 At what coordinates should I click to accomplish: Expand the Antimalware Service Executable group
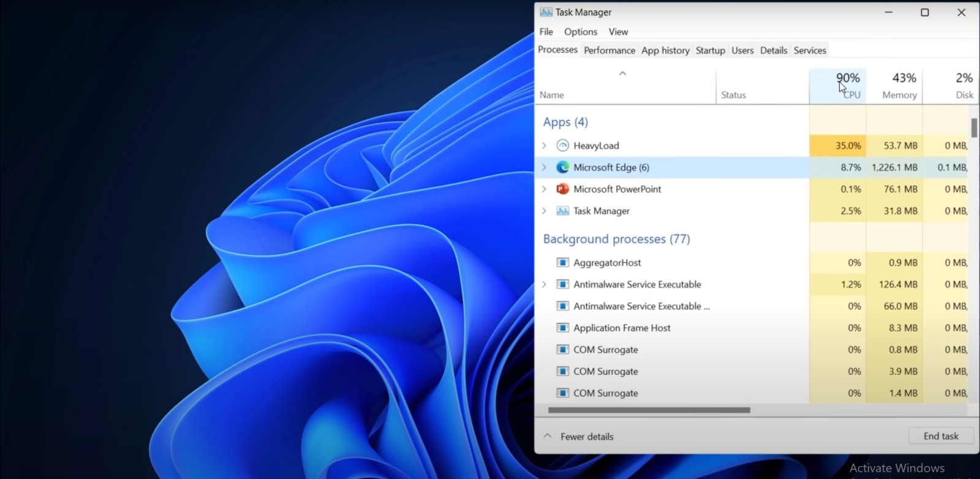(544, 284)
